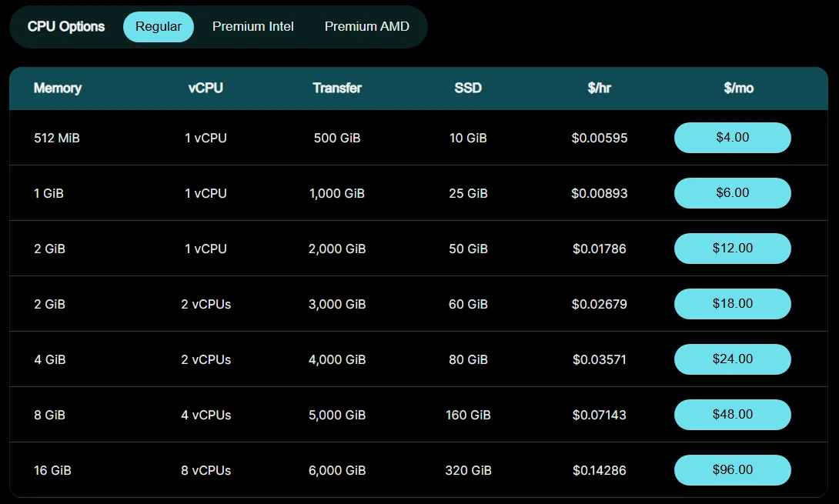839x504 pixels.
Task: Click the vCPU column header
Action: 206,88
